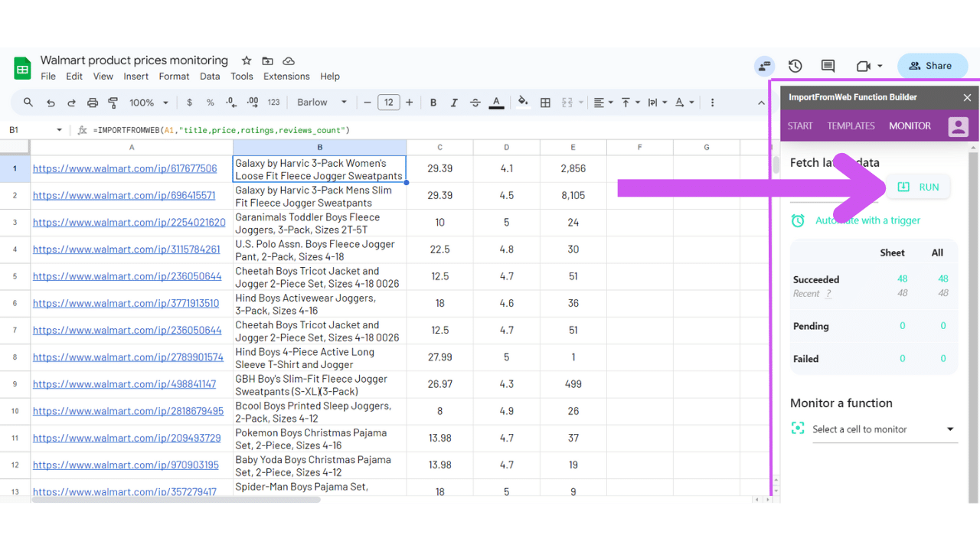
Task: Open the 100% zoom dropdown
Action: click(x=148, y=103)
